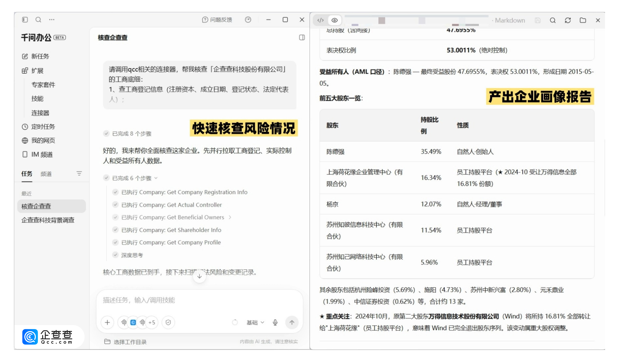The width and height of the screenshot is (619, 364).
Task: Click the 万得信息技术股份有限公司 bold text
Action: pyautogui.click(x=464, y=316)
